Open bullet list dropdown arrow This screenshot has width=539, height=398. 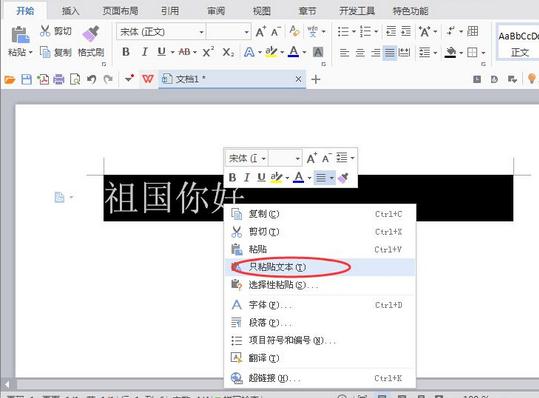click(x=353, y=32)
